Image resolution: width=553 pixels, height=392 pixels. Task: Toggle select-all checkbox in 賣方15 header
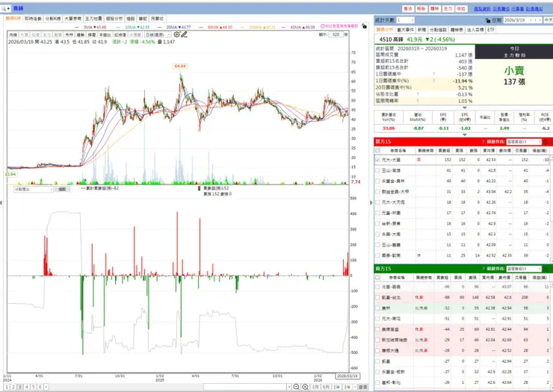(x=378, y=278)
